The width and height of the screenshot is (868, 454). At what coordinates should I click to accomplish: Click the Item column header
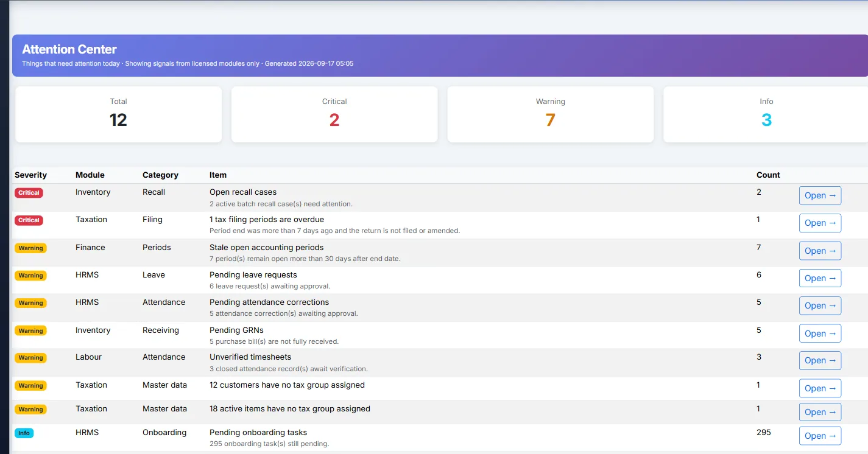coord(218,175)
